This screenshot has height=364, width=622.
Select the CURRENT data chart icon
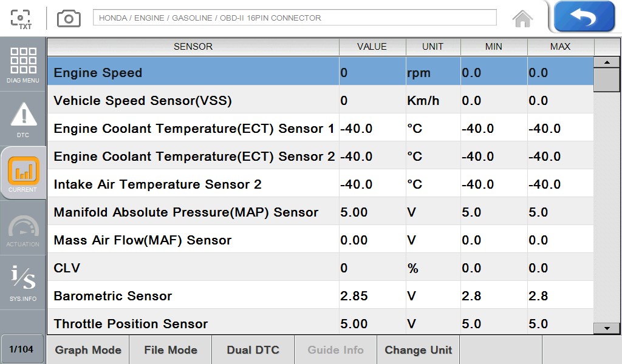click(23, 174)
